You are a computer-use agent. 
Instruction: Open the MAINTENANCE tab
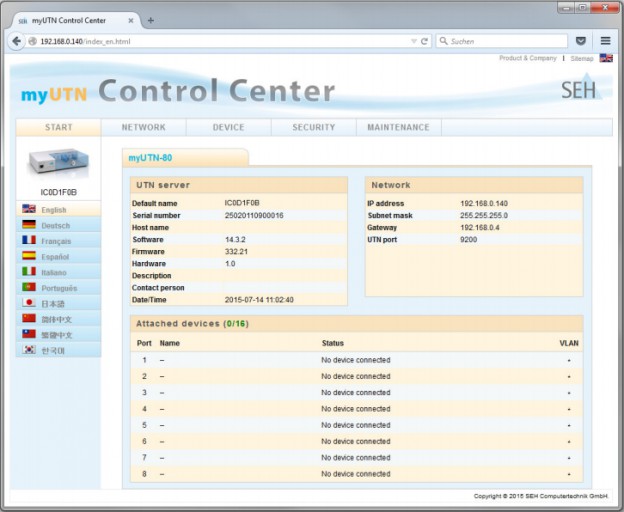(398, 127)
